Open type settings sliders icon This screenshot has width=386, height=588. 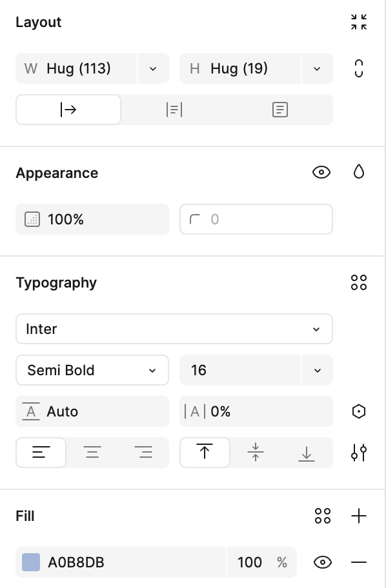359,453
